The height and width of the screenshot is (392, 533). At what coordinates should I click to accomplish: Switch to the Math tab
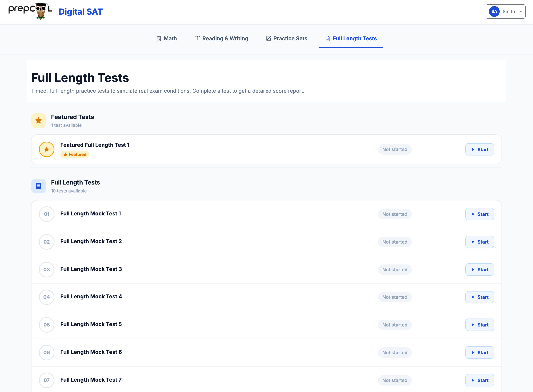point(167,38)
